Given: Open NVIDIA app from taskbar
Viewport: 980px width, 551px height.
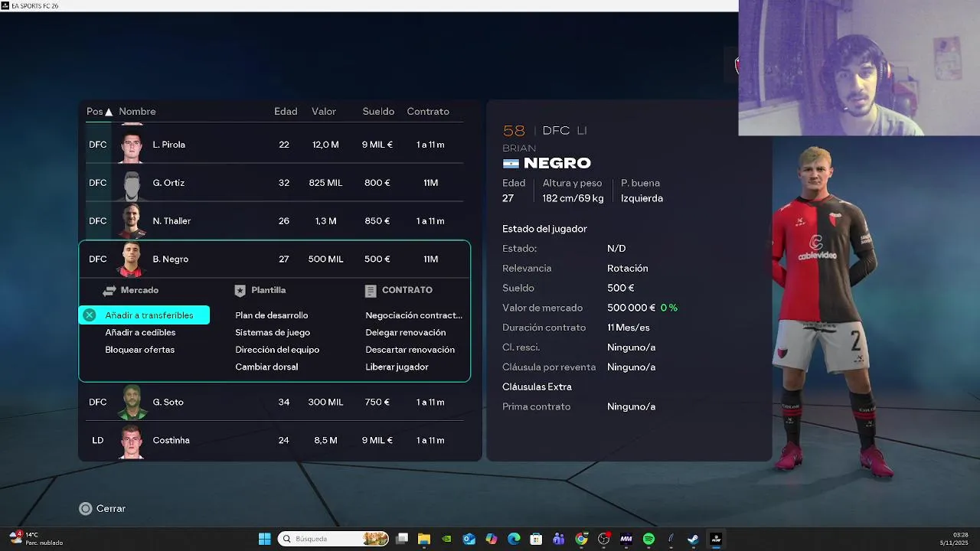Looking at the screenshot, I should pos(447,539).
